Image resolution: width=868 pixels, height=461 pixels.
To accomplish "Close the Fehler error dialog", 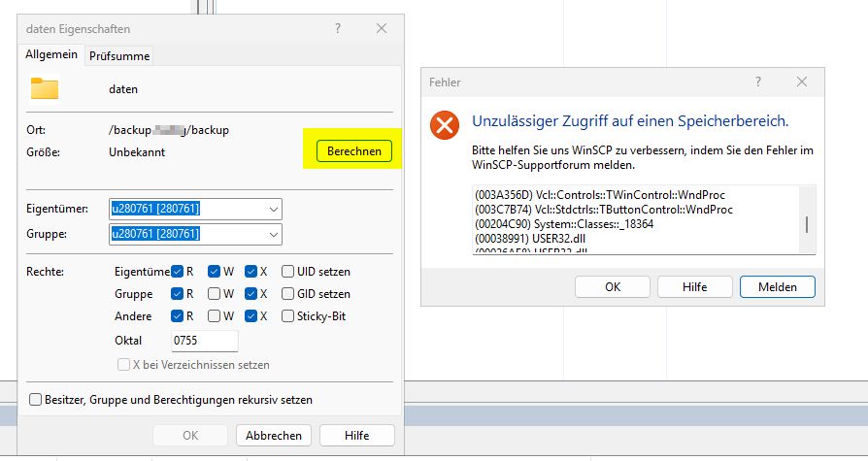I will coord(801,82).
